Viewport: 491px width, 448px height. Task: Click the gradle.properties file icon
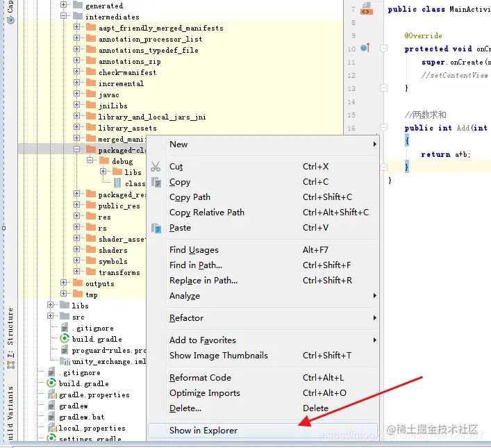[51, 395]
